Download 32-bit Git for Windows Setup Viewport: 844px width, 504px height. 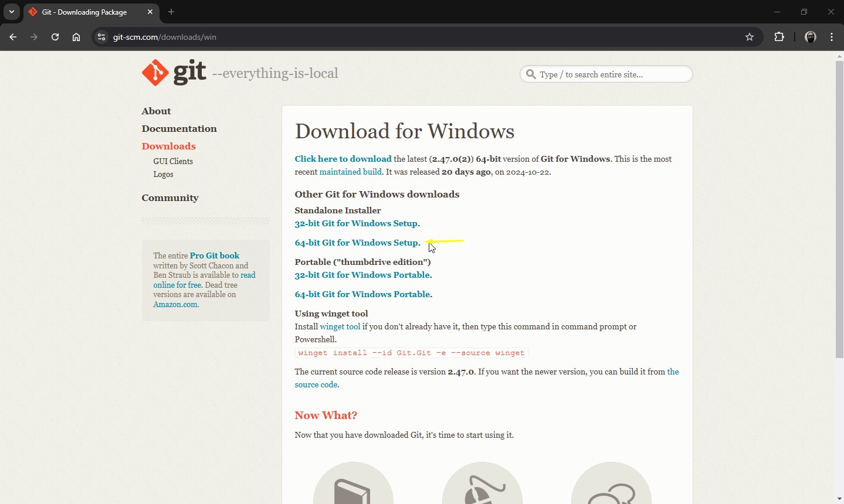pos(356,223)
